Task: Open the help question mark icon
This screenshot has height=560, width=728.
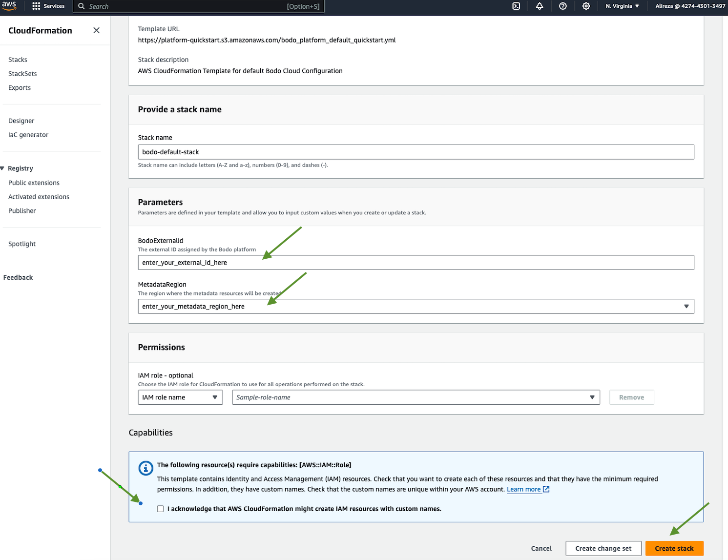Action: coord(563,6)
